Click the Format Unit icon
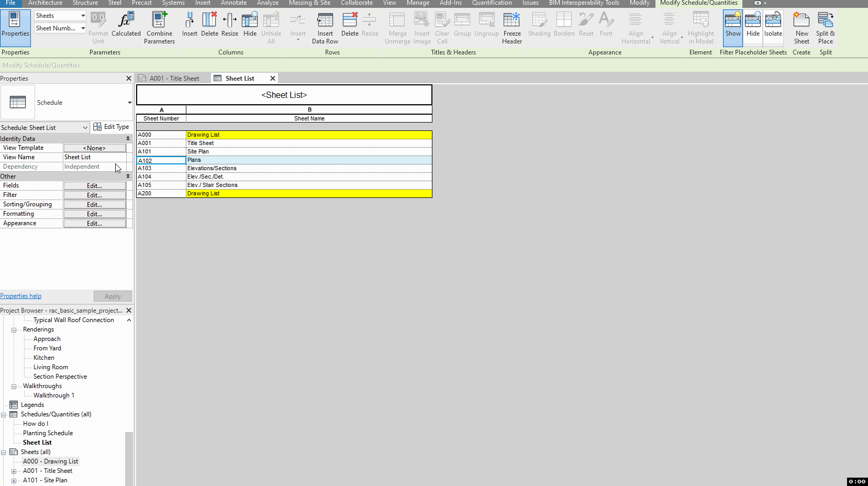The height and width of the screenshot is (486, 868). coord(98,28)
